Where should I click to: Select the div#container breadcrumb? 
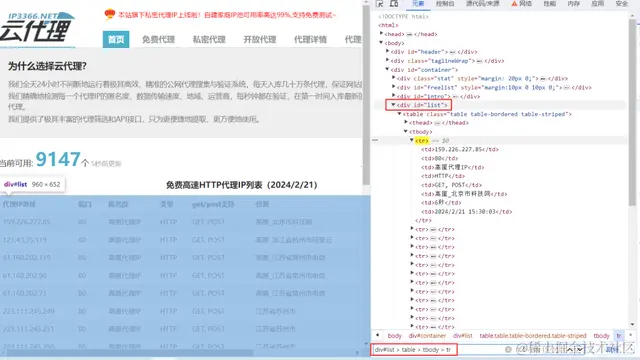click(427, 336)
